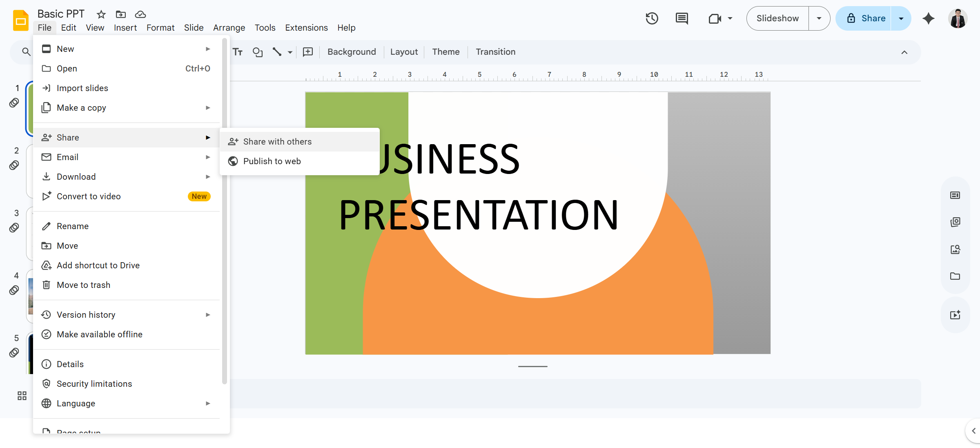Click the add comment toolbar icon
This screenshot has width=980, height=448.
point(308,52)
